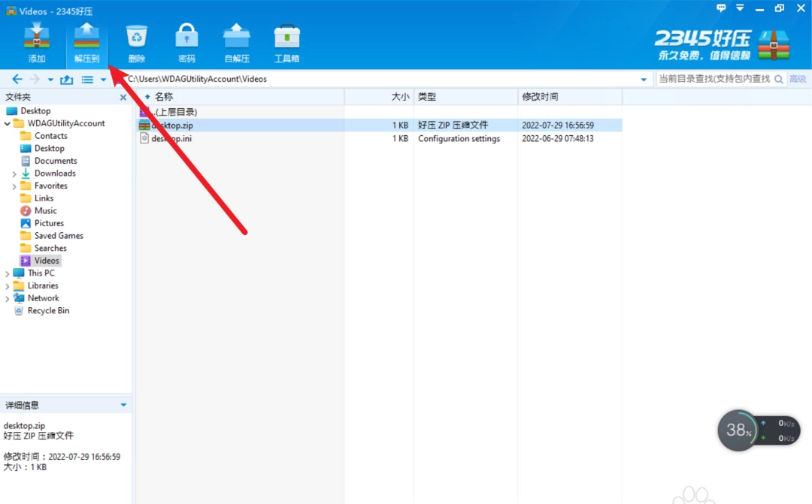Select the desktop.ini file row
This screenshot has height=504, width=812.
coord(380,139)
